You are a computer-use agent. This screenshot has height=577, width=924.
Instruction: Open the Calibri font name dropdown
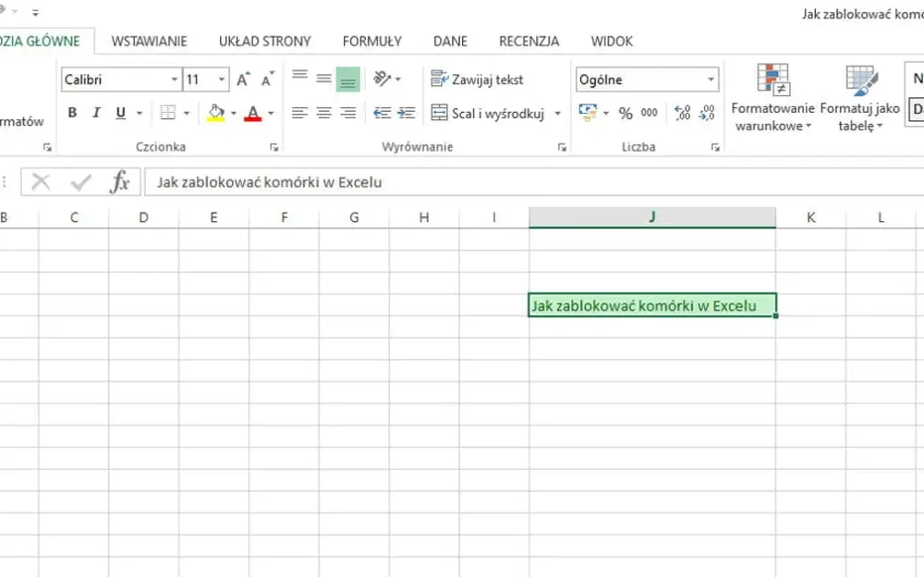click(x=175, y=80)
